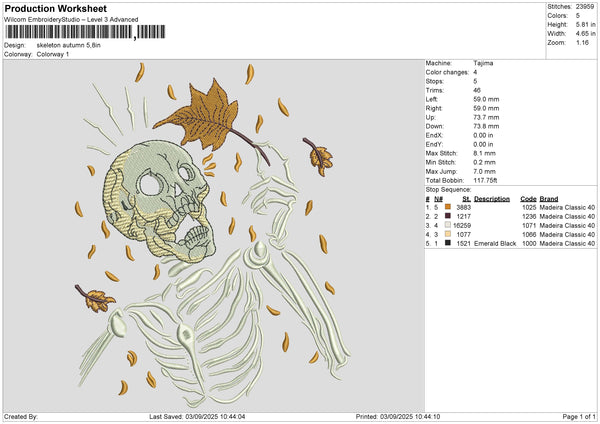Click the 'Emerald Black' description entry
The height and width of the screenshot is (424, 600).
493,243
